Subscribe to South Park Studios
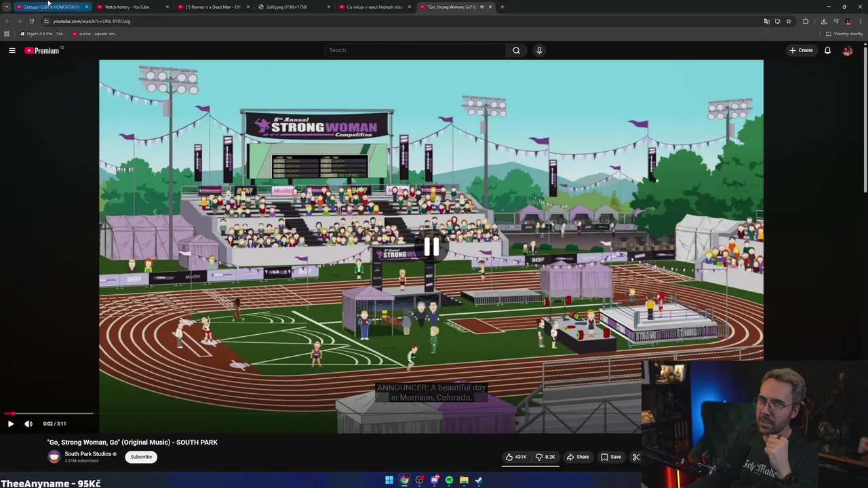The image size is (868, 488). [141, 457]
